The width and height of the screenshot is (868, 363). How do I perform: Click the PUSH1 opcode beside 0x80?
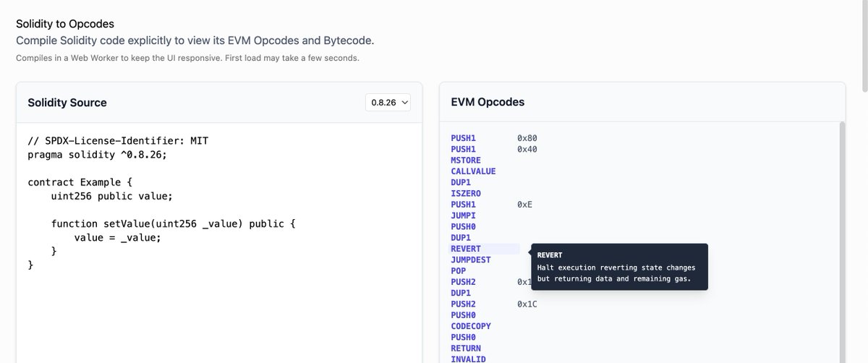(463, 138)
